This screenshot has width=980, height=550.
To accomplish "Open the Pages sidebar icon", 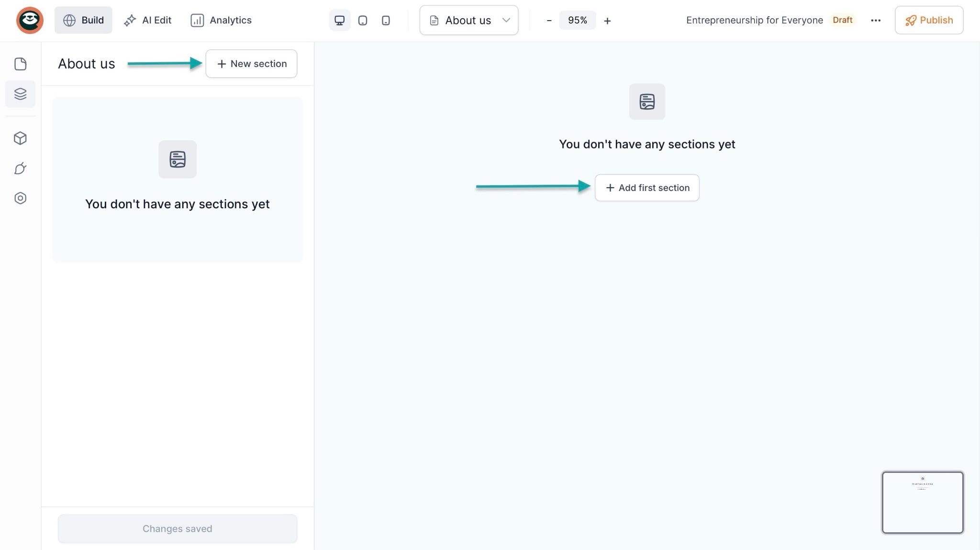I will tap(20, 64).
